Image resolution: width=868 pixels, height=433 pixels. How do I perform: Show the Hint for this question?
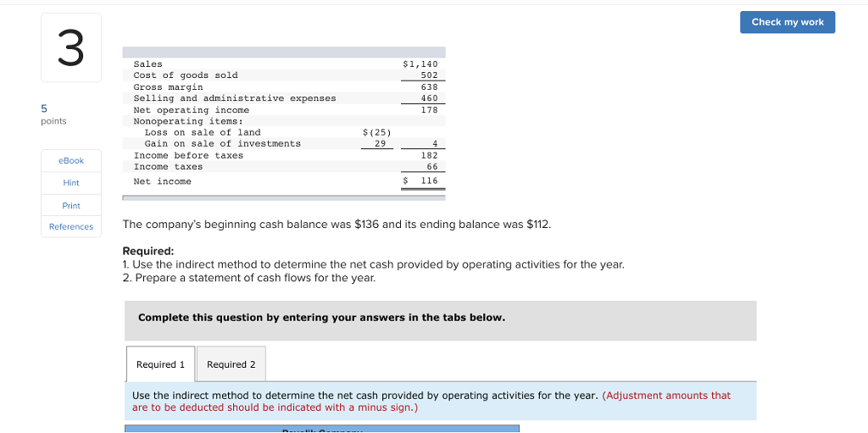71,183
